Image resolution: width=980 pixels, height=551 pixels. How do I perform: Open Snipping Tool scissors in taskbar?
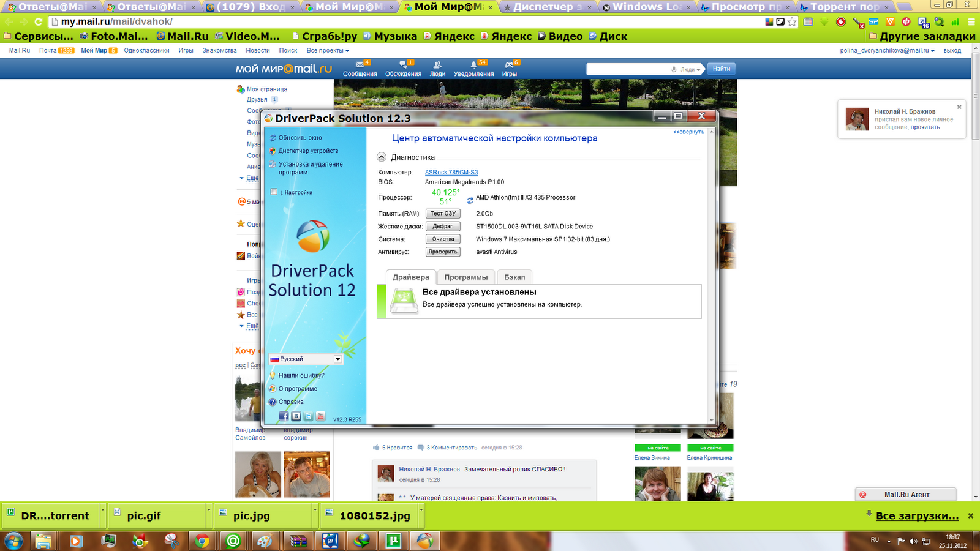click(x=172, y=541)
